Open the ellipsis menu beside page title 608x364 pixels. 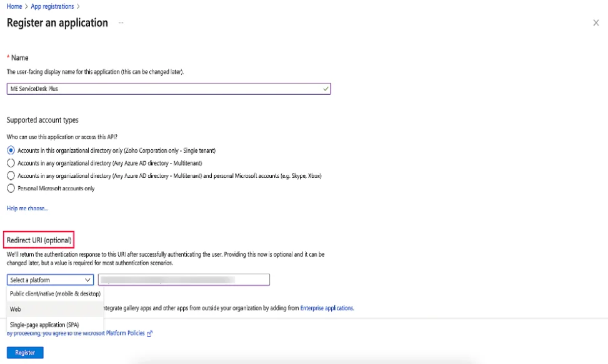point(121,22)
